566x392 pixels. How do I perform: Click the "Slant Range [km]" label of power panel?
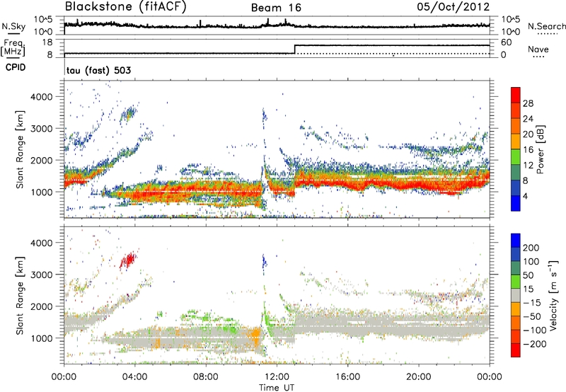click(x=20, y=149)
